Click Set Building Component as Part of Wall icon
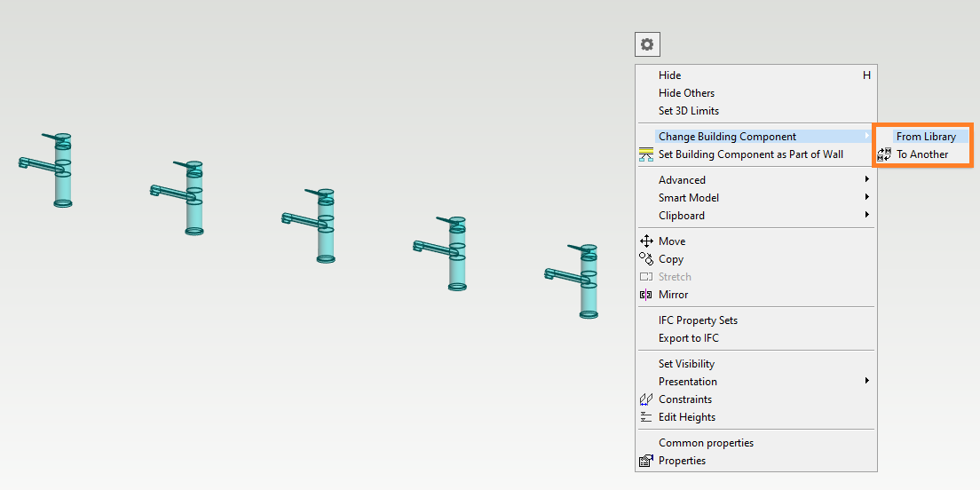The image size is (980, 490). 646,154
